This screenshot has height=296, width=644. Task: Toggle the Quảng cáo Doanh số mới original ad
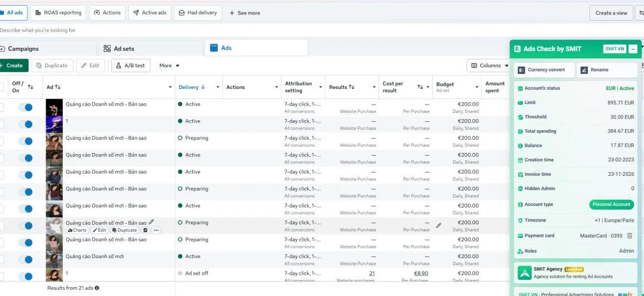(x=26, y=259)
